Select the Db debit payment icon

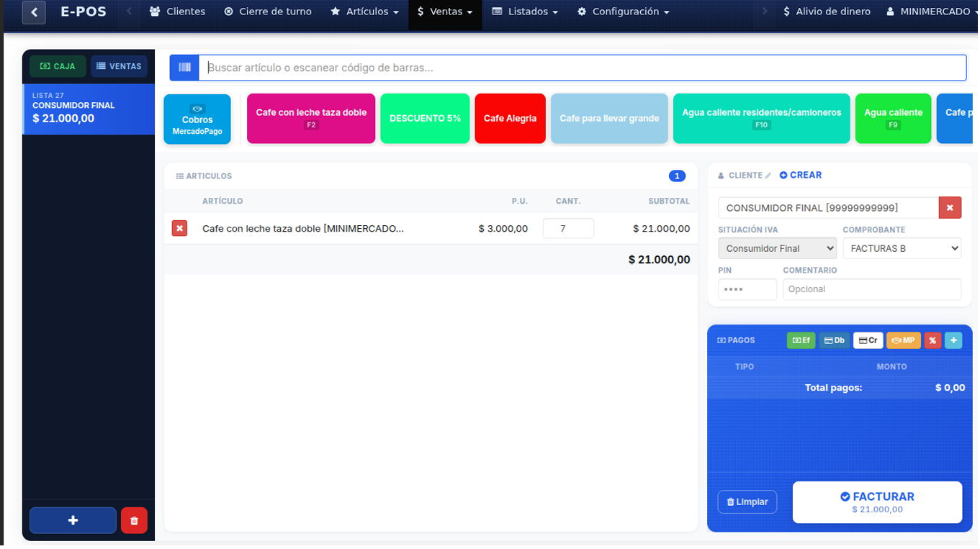834,340
